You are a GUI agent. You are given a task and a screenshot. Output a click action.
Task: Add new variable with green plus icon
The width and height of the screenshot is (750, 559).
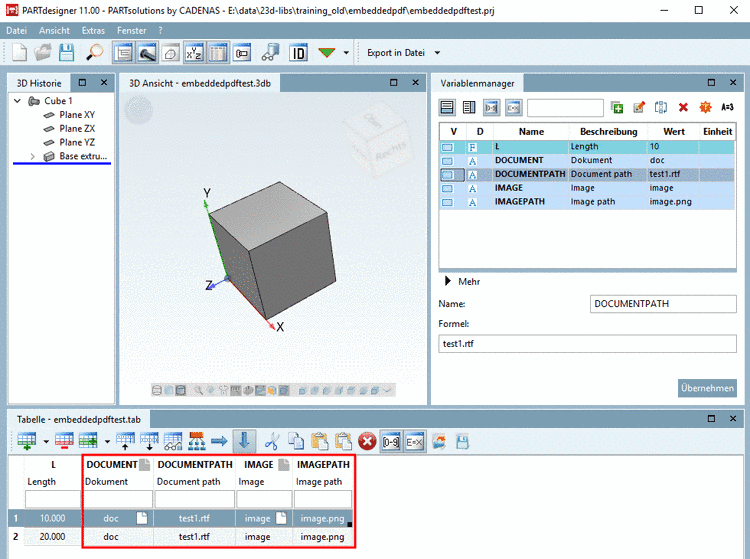(x=617, y=107)
